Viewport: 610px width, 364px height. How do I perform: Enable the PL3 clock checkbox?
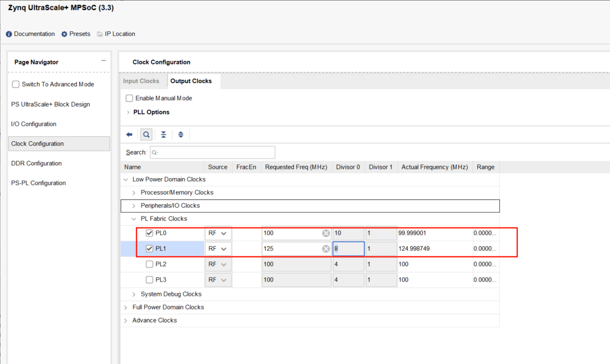[x=149, y=280]
